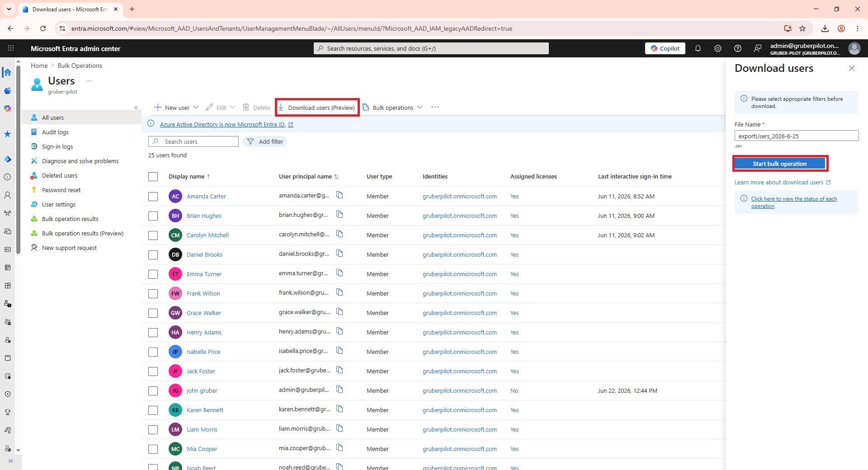This screenshot has height=470, width=868.
Task: Copy Amanda Carter's user principal name
Action: [x=340, y=195]
